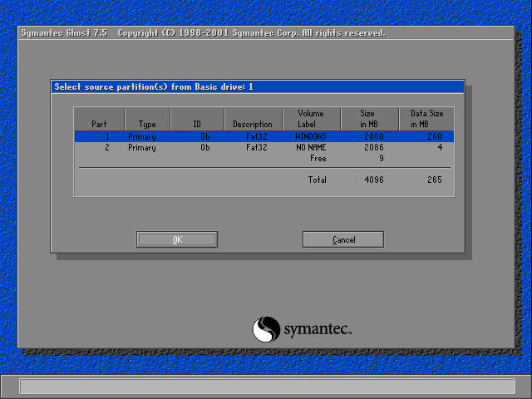Select partition 2 labeled NO NAME
The width and height of the screenshot is (532, 399).
point(264,148)
